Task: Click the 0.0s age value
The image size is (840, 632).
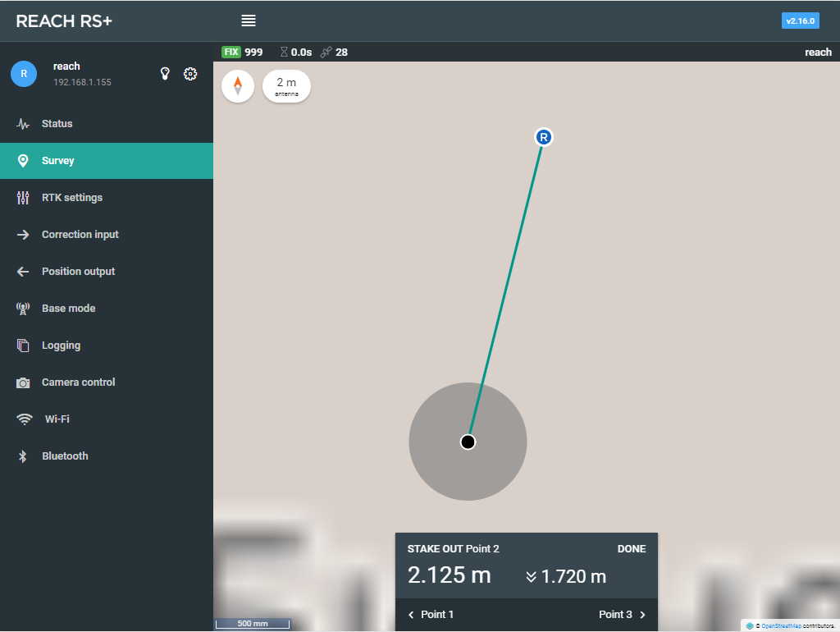Action: click(302, 52)
